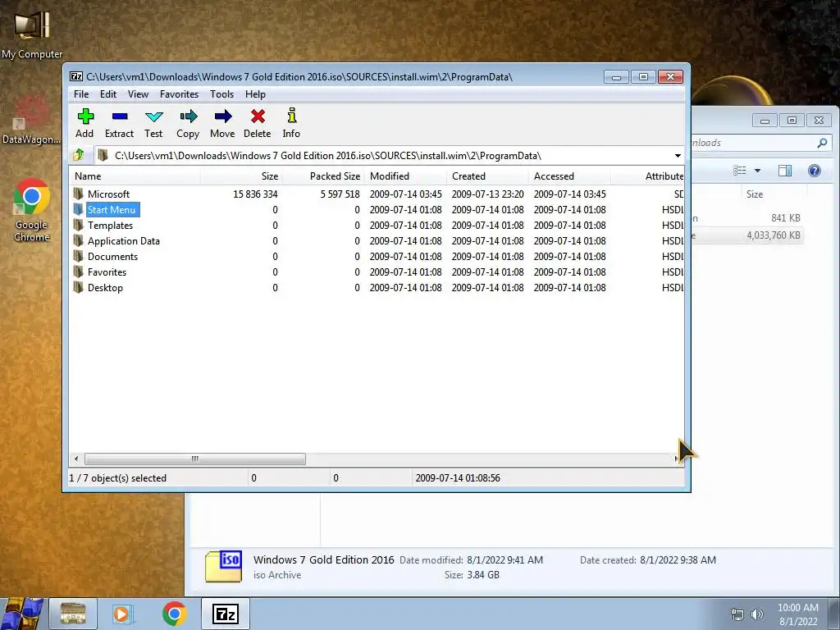
Task: Select the Application Data folder
Action: [x=124, y=240]
